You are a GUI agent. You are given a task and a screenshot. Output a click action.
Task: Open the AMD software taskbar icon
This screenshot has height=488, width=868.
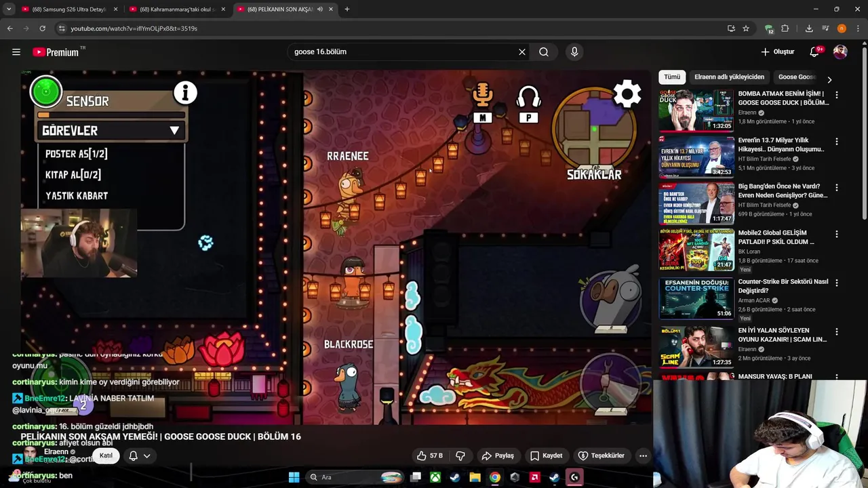tap(534, 477)
